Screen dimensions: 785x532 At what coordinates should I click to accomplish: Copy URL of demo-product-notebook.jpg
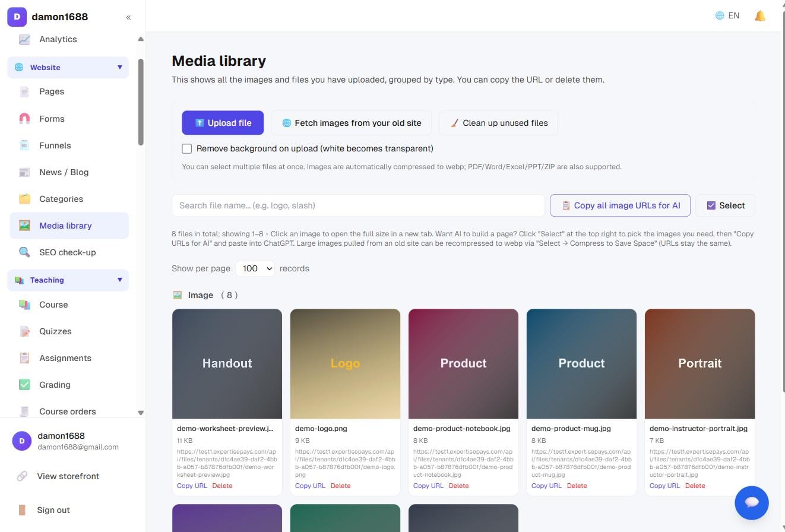point(428,486)
